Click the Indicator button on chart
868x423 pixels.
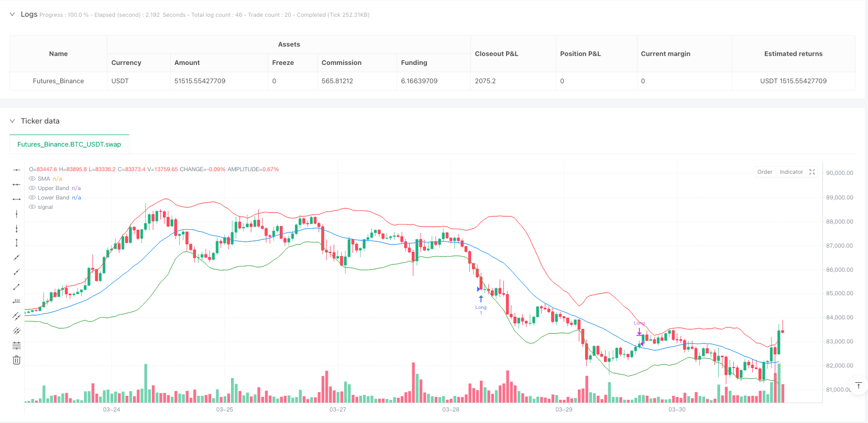[x=791, y=172]
